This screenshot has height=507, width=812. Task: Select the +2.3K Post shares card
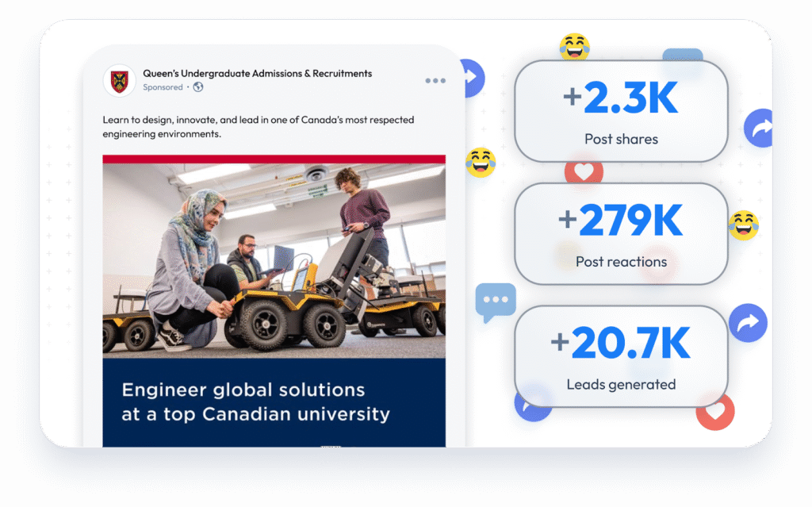pyautogui.click(x=621, y=111)
